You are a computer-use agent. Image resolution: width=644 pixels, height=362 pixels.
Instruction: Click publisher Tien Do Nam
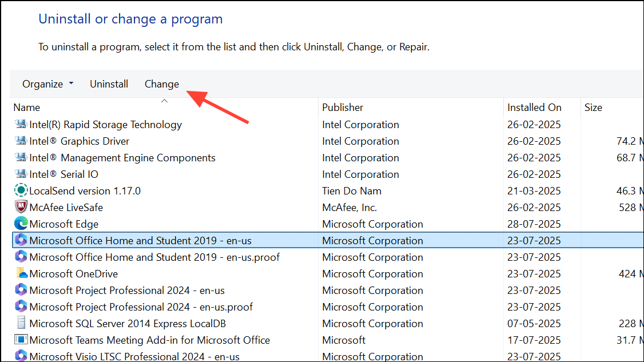352,190
